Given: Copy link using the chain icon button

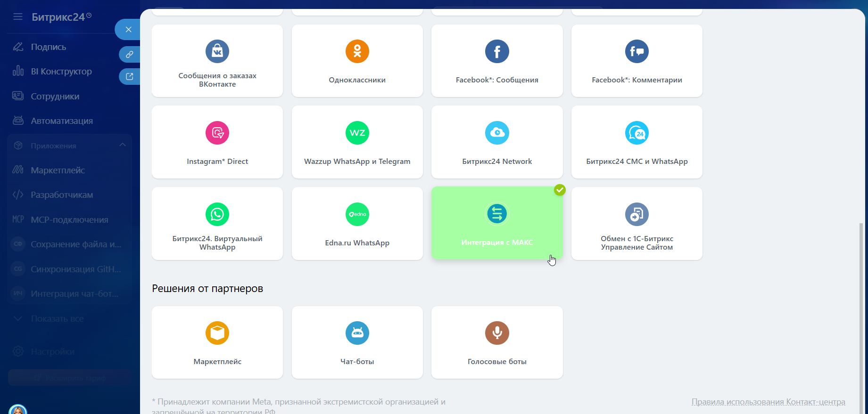Looking at the screenshot, I should [130, 55].
